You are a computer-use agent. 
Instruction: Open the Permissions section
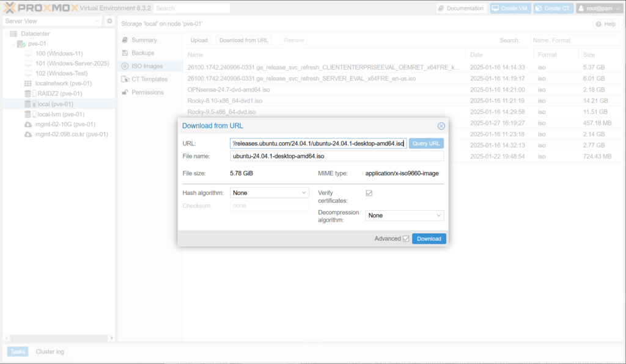pyautogui.click(x=147, y=92)
